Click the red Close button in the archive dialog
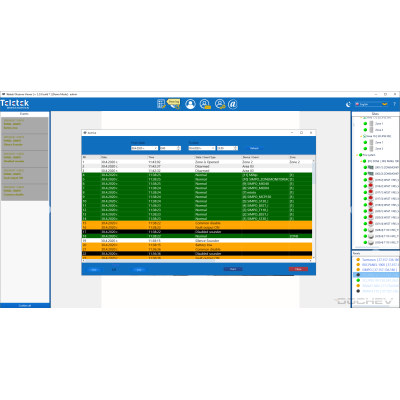Screen dimensions: 400x400 298,269
